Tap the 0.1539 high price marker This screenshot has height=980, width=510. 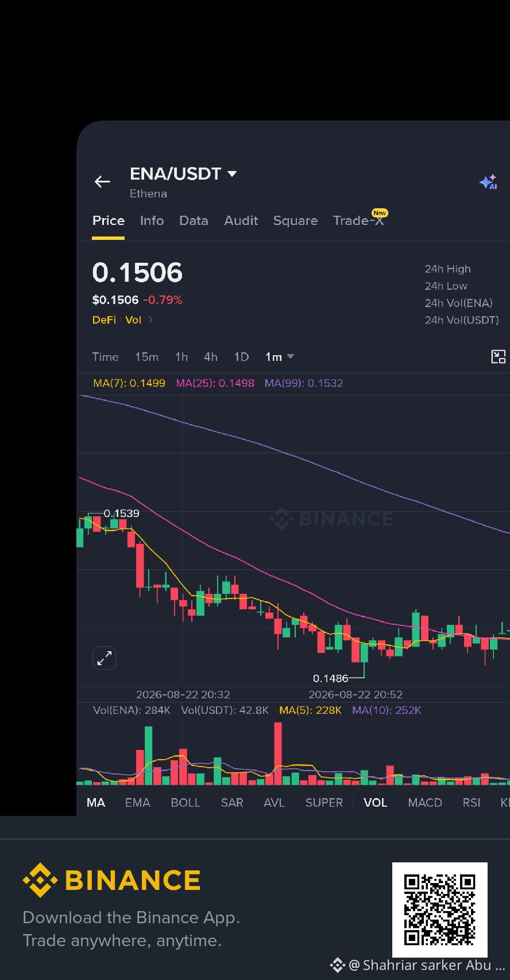[x=121, y=514]
